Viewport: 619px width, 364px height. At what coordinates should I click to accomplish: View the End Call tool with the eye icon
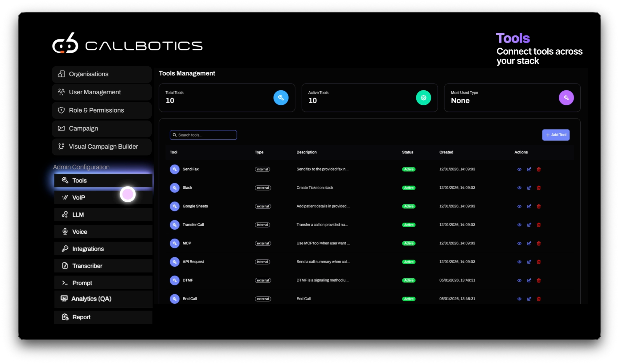pyautogui.click(x=519, y=299)
